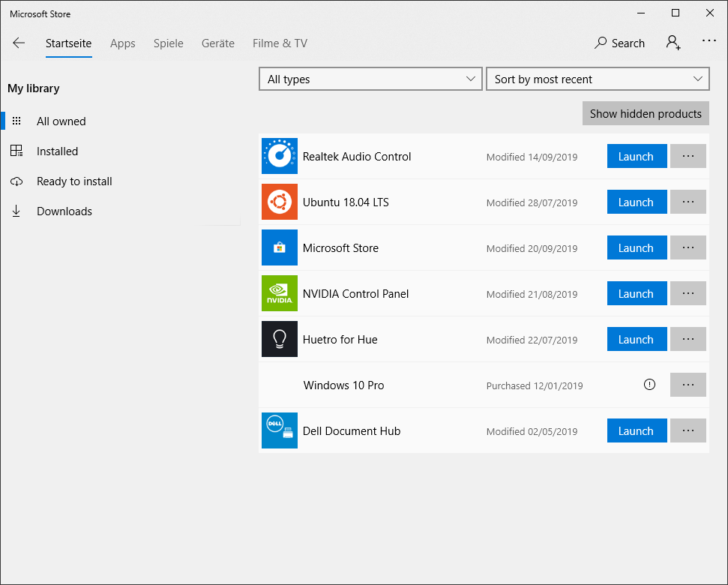The image size is (728, 585).
Task: Open the top-right See more menu
Action: click(x=709, y=40)
